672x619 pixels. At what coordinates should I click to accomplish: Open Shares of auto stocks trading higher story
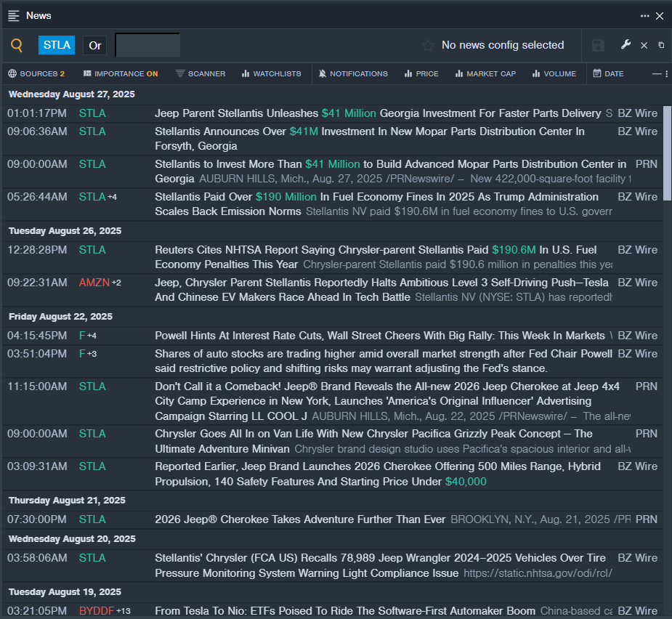coord(383,361)
